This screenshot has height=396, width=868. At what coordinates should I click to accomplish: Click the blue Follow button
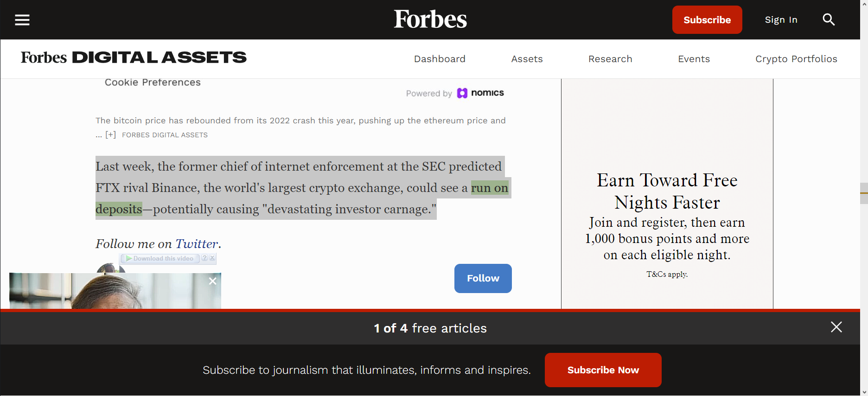click(x=483, y=278)
